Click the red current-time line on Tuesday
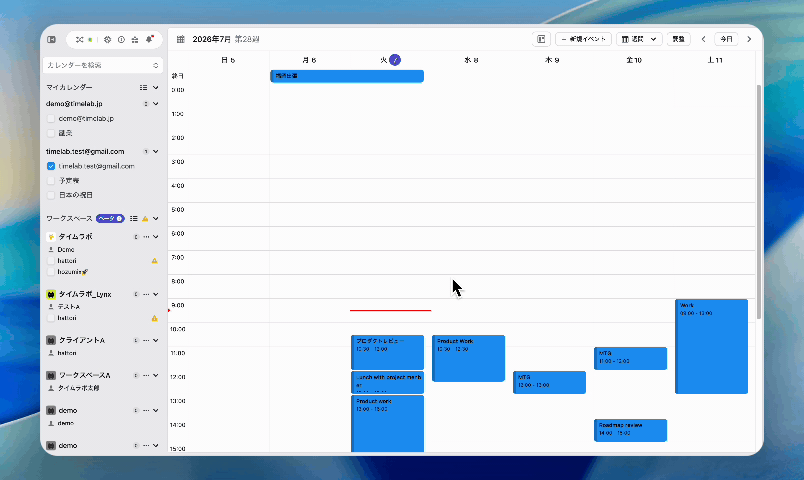 coord(390,310)
